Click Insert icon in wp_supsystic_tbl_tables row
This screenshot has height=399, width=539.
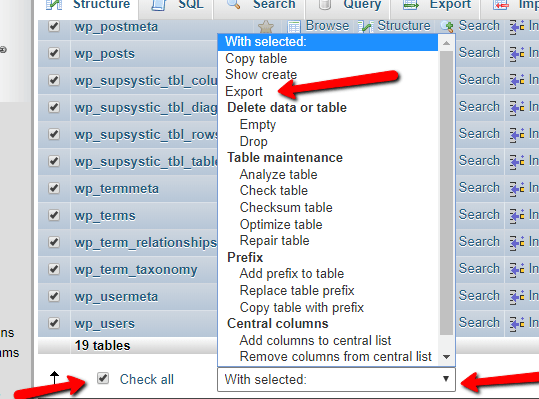tap(517, 162)
